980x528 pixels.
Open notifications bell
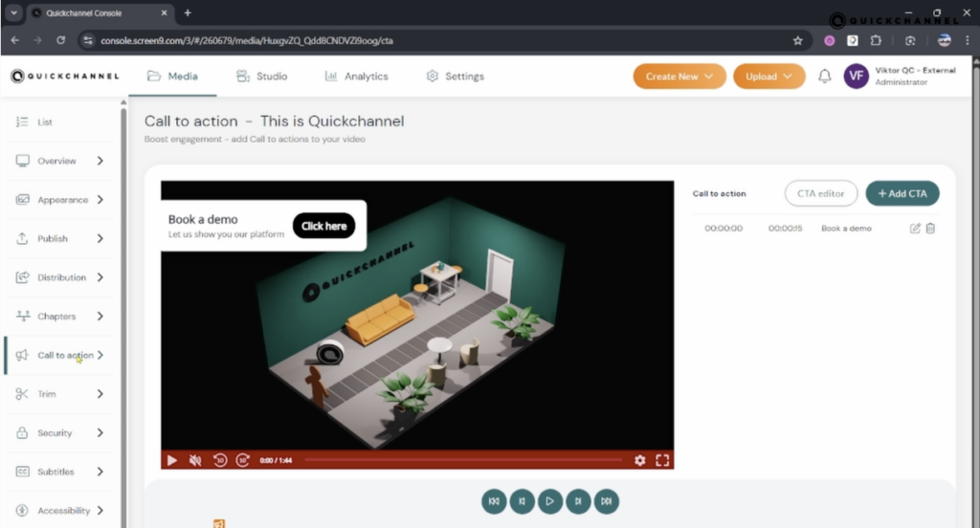coord(824,77)
